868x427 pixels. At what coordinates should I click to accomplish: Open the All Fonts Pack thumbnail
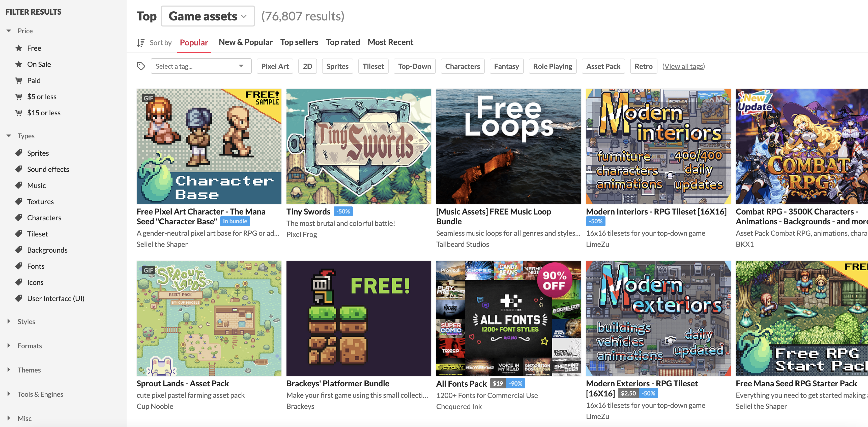[x=508, y=318]
